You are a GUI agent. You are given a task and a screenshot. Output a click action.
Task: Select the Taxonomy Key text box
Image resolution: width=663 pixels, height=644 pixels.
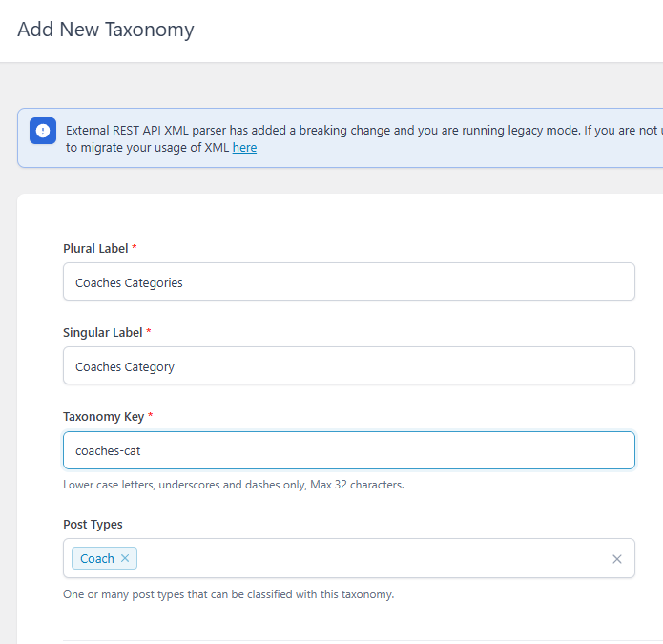(x=349, y=450)
